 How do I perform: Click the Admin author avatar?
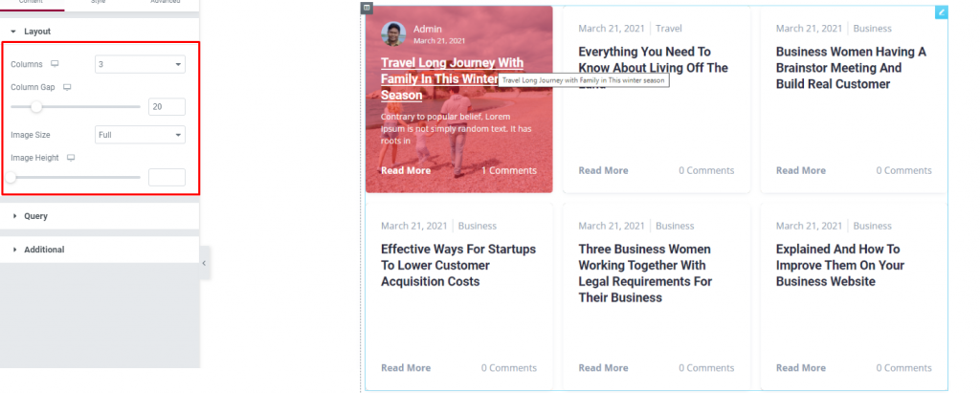point(393,33)
